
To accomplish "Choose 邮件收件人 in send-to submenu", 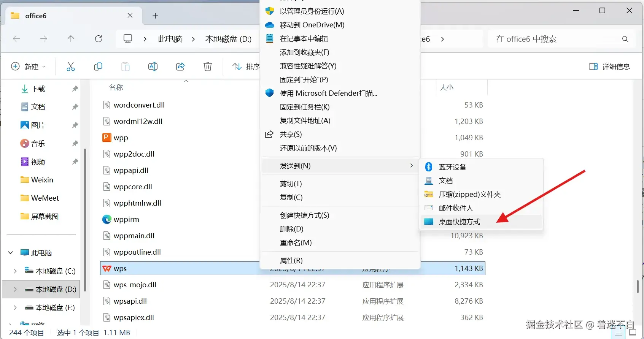I will point(481,208).
